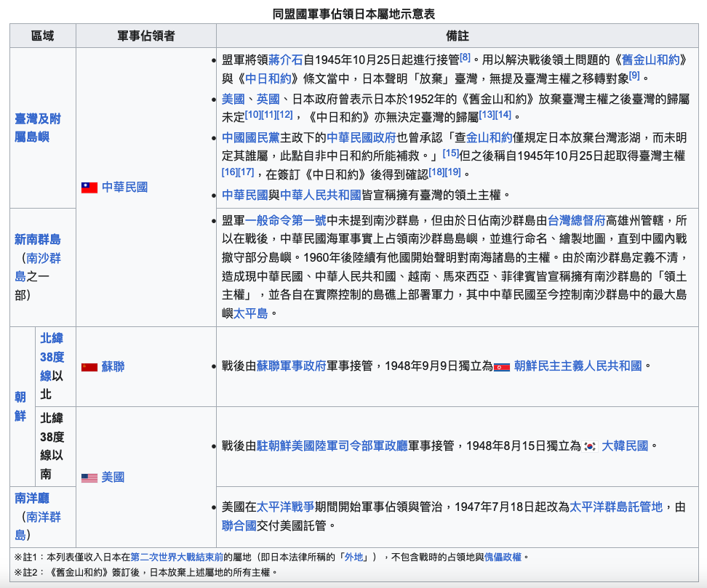This screenshot has width=707, height=588.
Task: Jump to footnote reference [9]
Action: [x=634, y=76]
